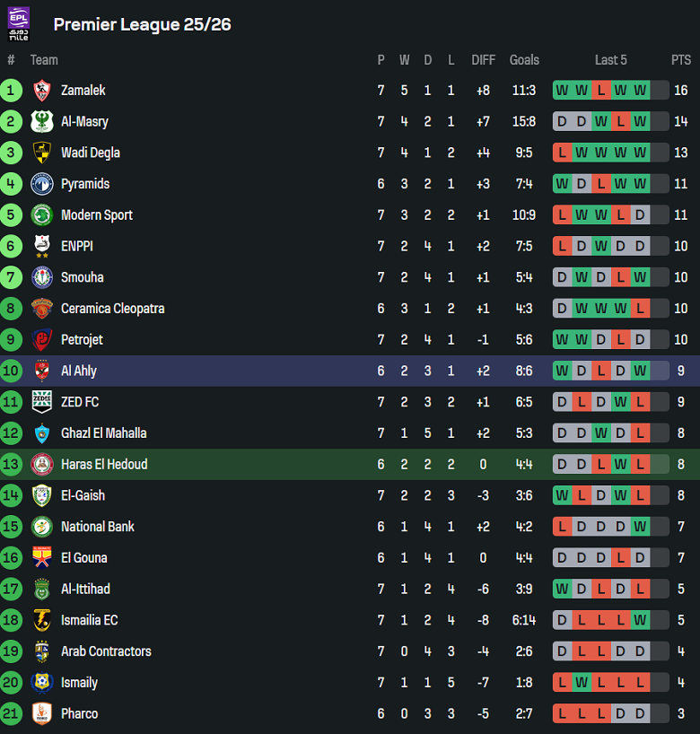
Task: Click the Pharco club crest
Action: (x=41, y=713)
